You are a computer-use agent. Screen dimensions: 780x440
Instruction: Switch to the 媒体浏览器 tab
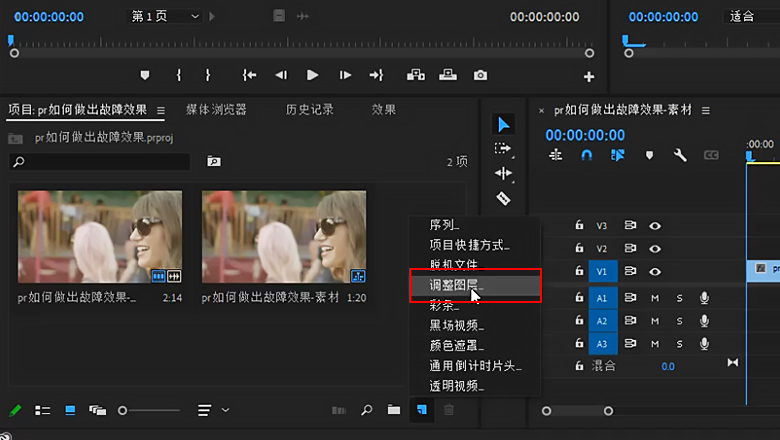[x=216, y=110]
